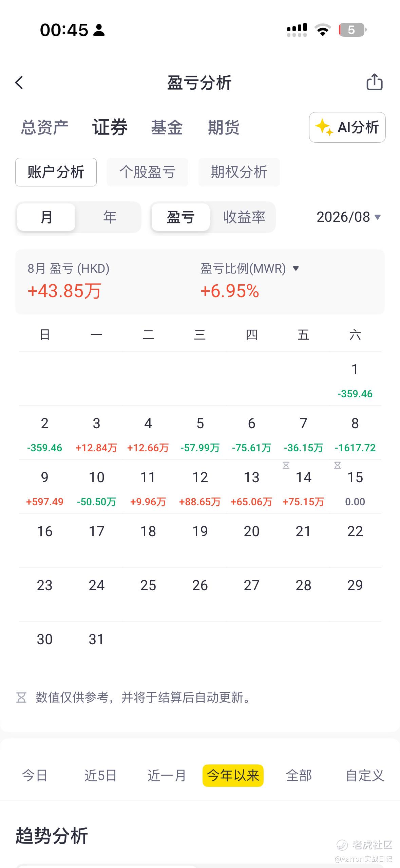400x868 pixels.
Task: Switch to the 基金 tab
Action: [167, 127]
